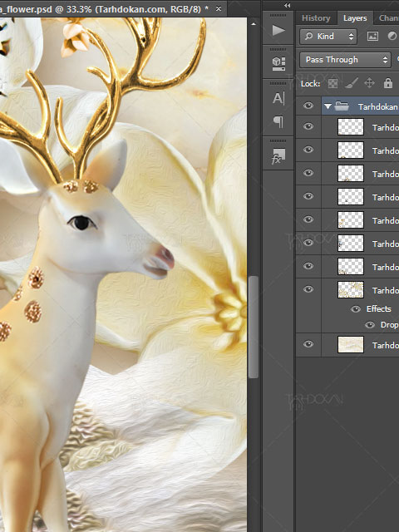Open the Pass Through blend mode dropdown
Screen dimensions: 399x532
tap(345, 60)
